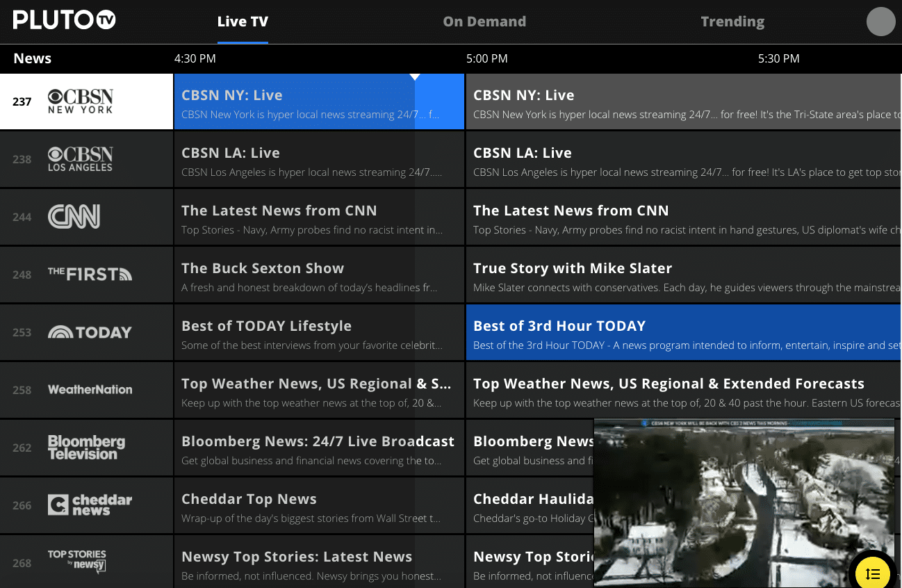This screenshot has height=588, width=902.
Task: Open the Bloomberg Television channel logo
Action: click(x=86, y=448)
